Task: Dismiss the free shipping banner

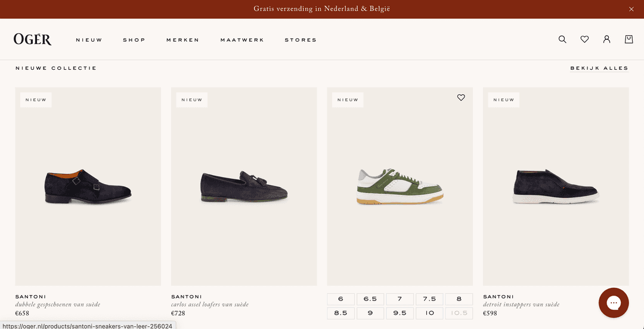Action: point(631,10)
